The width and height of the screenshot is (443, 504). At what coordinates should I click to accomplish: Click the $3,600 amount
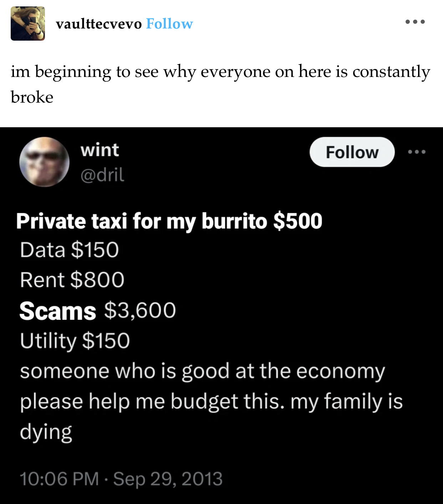(140, 310)
